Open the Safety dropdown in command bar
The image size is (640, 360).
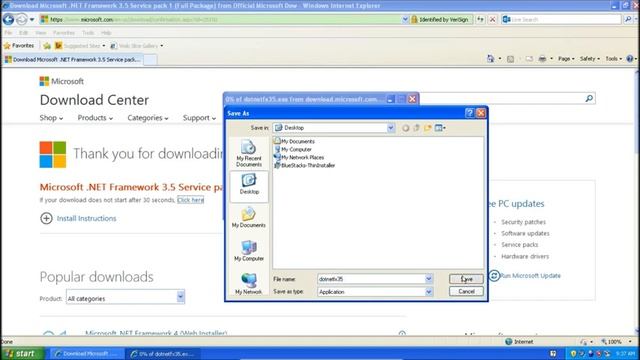(590, 59)
